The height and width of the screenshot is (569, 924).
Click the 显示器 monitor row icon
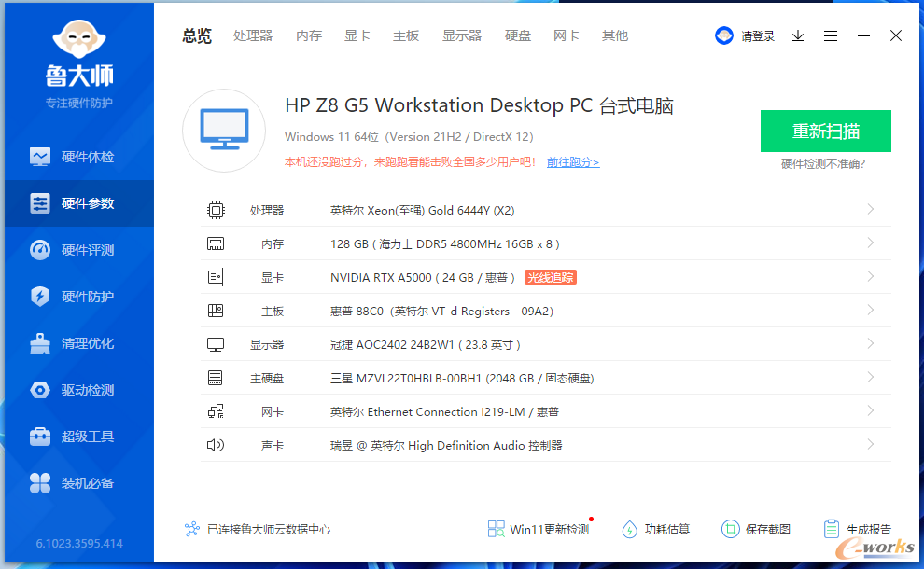click(x=216, y=344)
